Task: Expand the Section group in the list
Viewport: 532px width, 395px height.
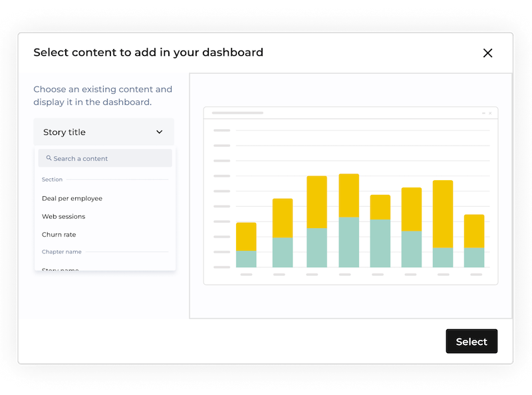Action: (x=51, y=180)
